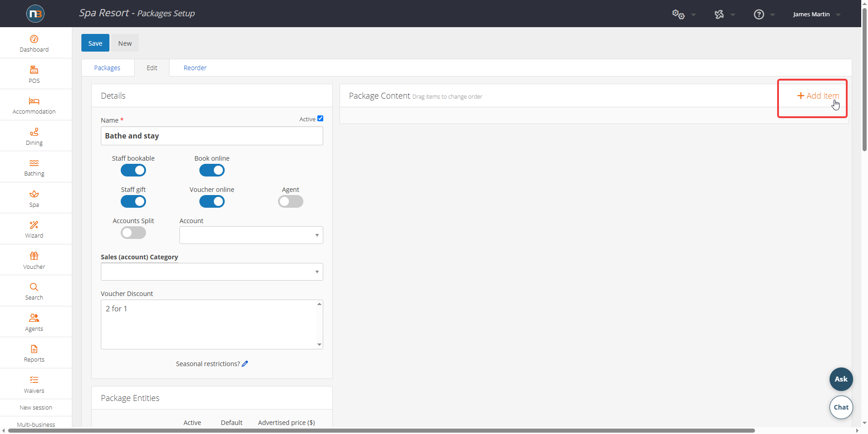Click the Seasonal restrictions? link text
The image size is (868, 434).
(x=208, y=364)
